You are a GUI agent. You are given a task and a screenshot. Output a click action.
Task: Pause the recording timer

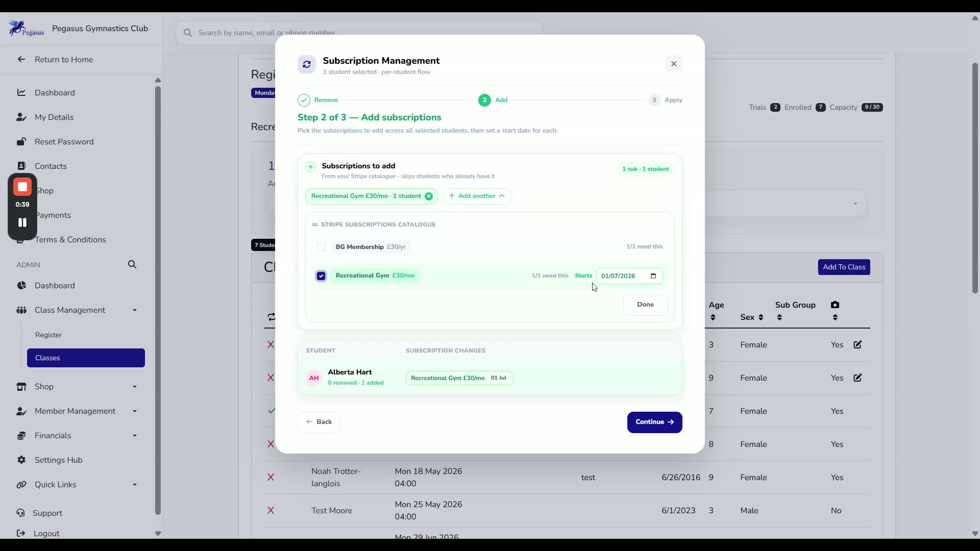(22, 222)
